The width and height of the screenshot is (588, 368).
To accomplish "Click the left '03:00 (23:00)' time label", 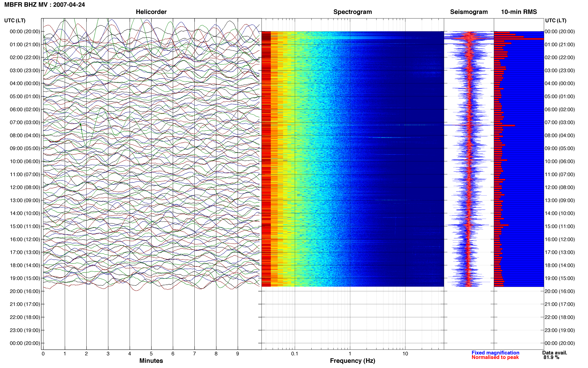I will (x=25, y=71).
